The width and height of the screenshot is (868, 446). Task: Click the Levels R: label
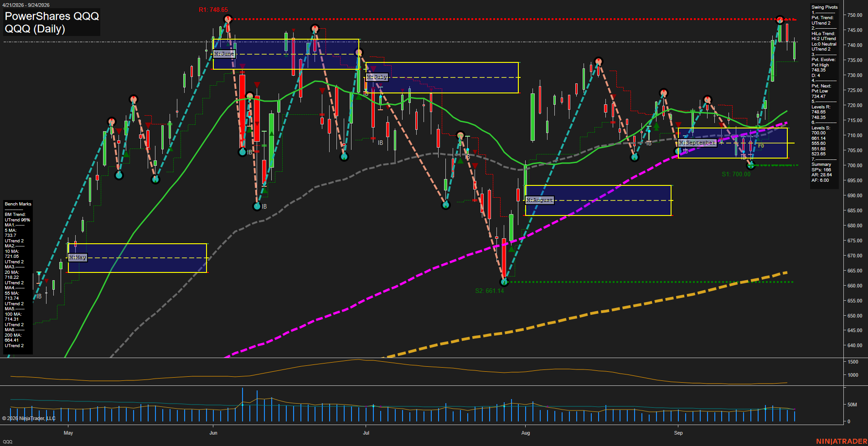tap(821, 107)
